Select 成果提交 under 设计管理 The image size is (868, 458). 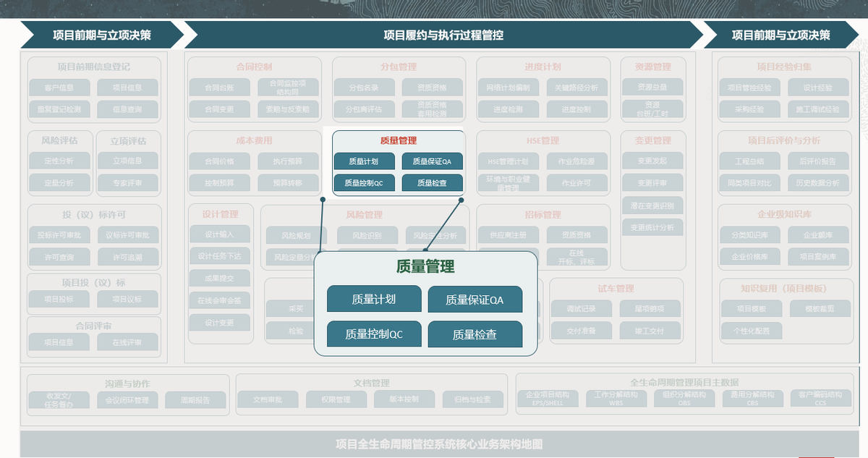tap(220, 278)
